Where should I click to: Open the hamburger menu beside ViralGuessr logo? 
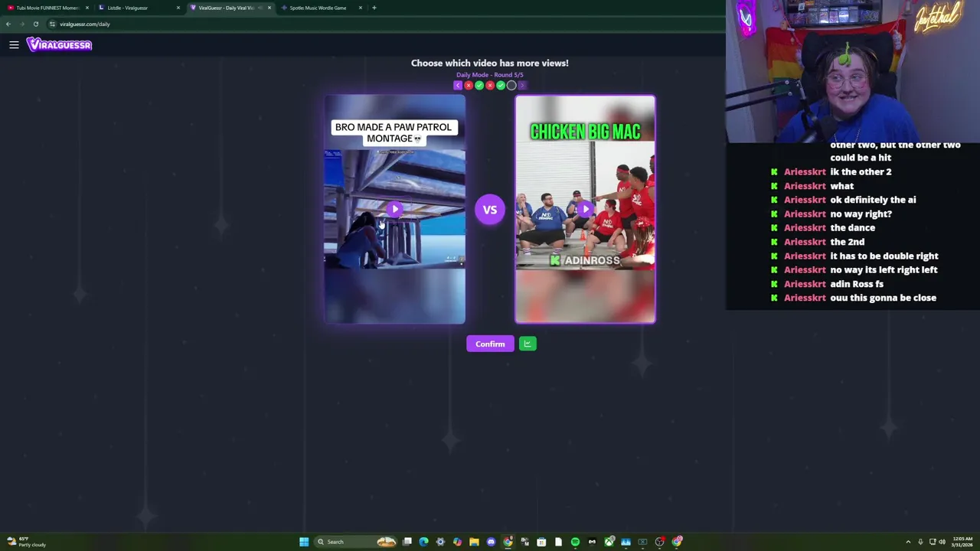(x=14, y=45)
